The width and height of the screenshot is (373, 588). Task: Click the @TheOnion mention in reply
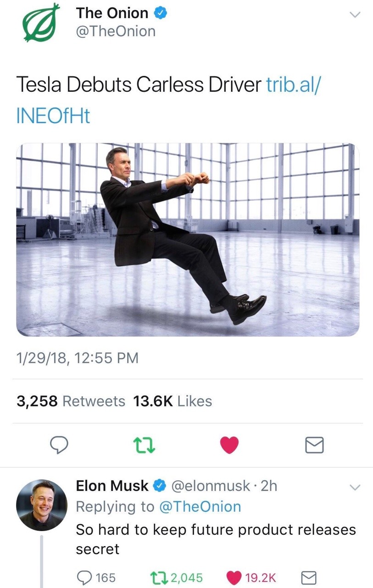click(200, 506)
